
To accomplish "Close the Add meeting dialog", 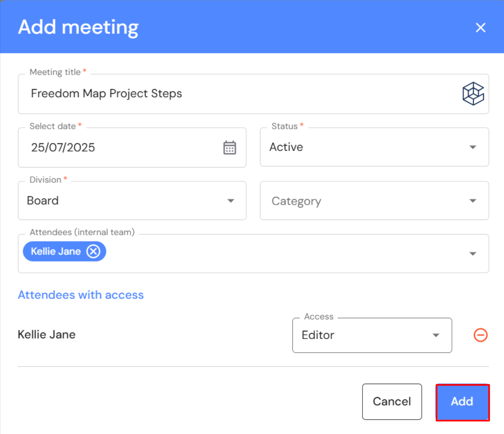I will click(x=481, y=28).
